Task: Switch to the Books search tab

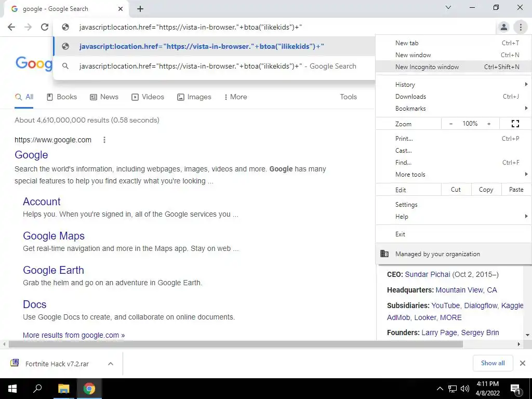Action: click(62, 97)
